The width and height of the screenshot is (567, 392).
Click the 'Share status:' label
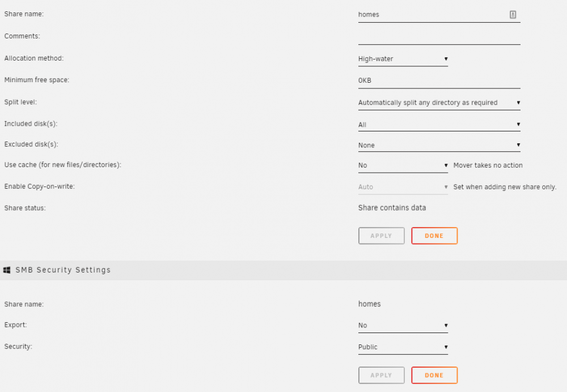coord(25,208)
